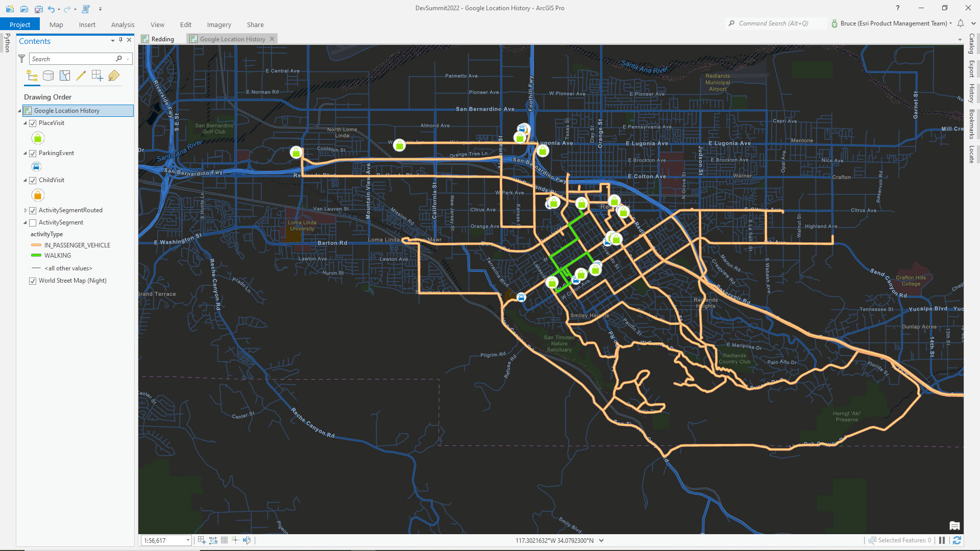This screenshot has height=551, width=980.
Task: Select the List By Data Source tab
Action: click(x=48, y=76)
